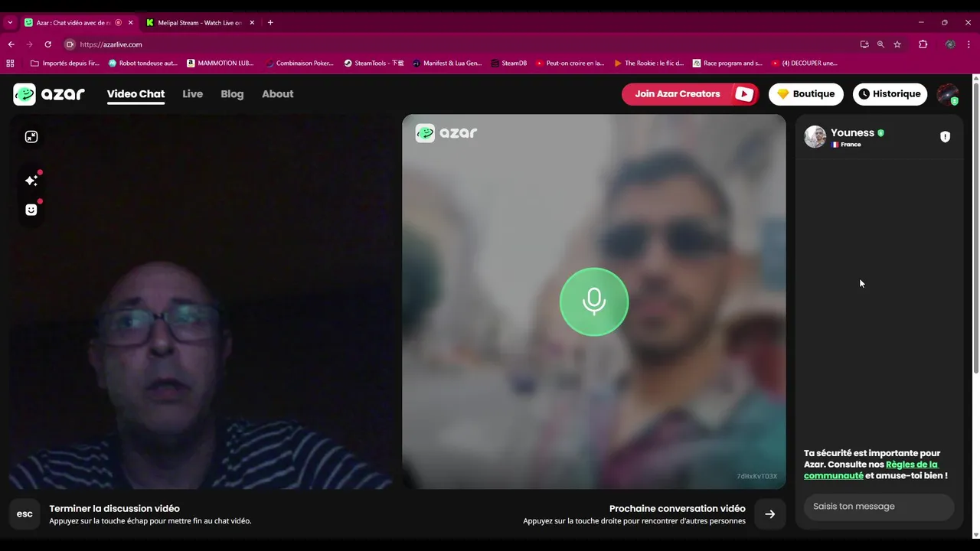Image resolution: width=980 pixels, height=551 pixels.
Task: Open the Video Chat tab
Action: 136,94
